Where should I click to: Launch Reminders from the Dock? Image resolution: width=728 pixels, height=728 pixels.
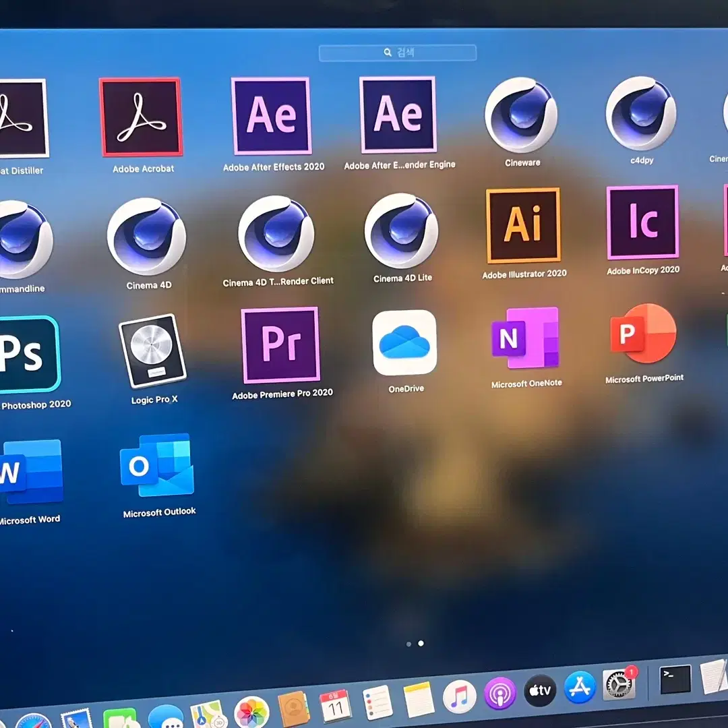(x=377, y=702)
